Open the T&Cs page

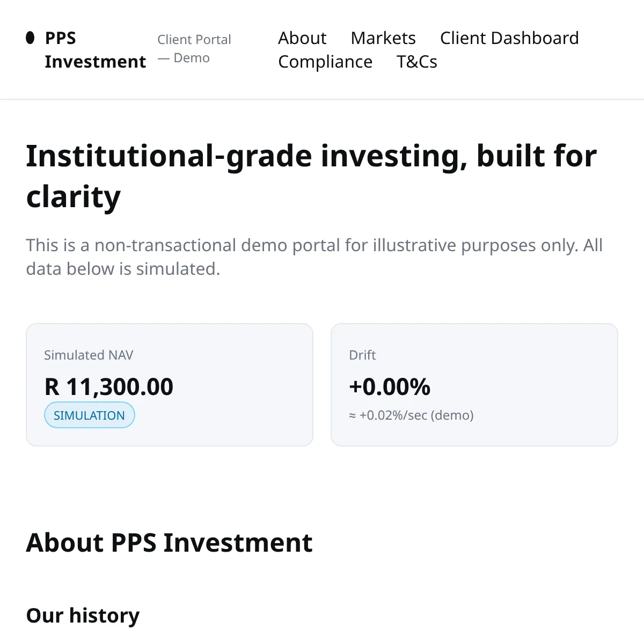click(x=417, y=62)
